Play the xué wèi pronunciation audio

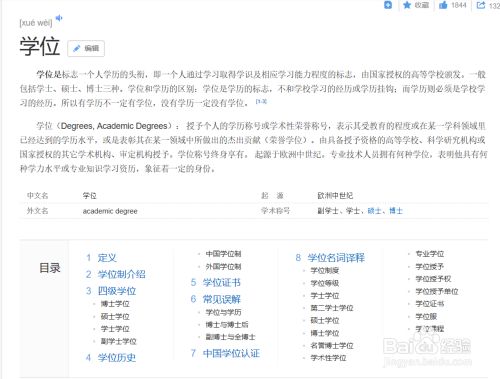click(x=59, y=18)
